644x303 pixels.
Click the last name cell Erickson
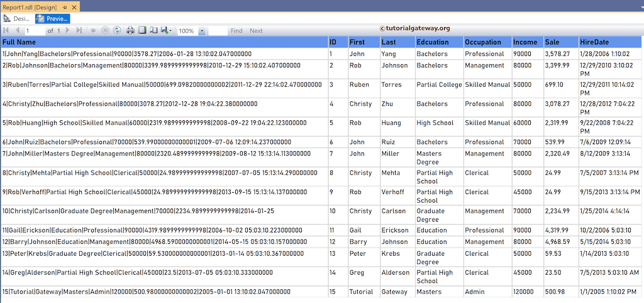[x=397, y=230]
